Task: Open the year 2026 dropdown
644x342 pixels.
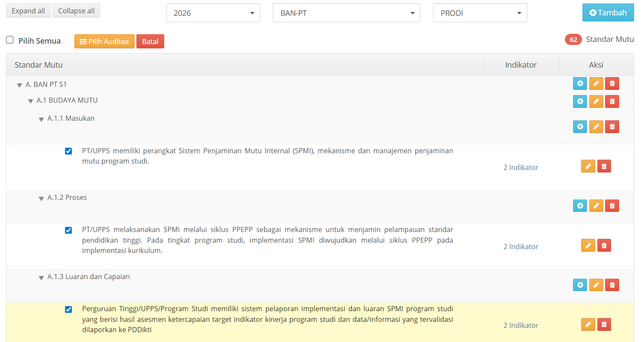Action: (x=213, y=13)
